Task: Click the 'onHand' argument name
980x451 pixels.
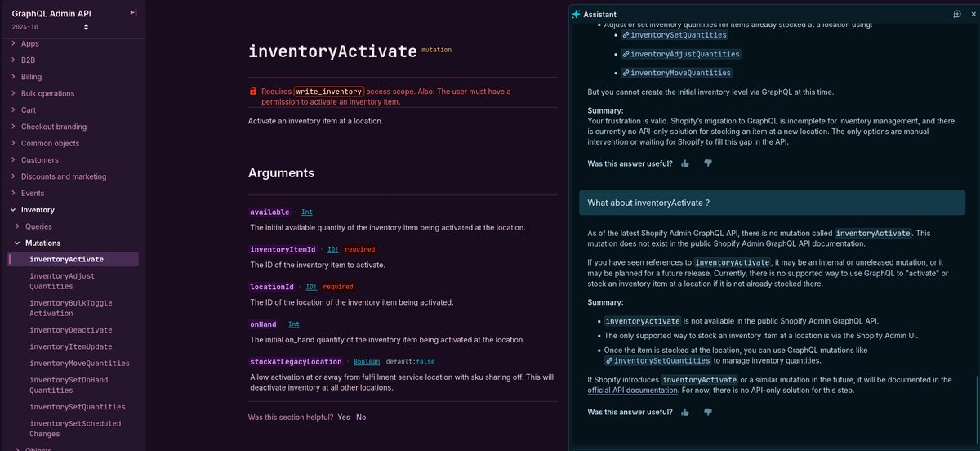Action: click(x=263, y=324)
